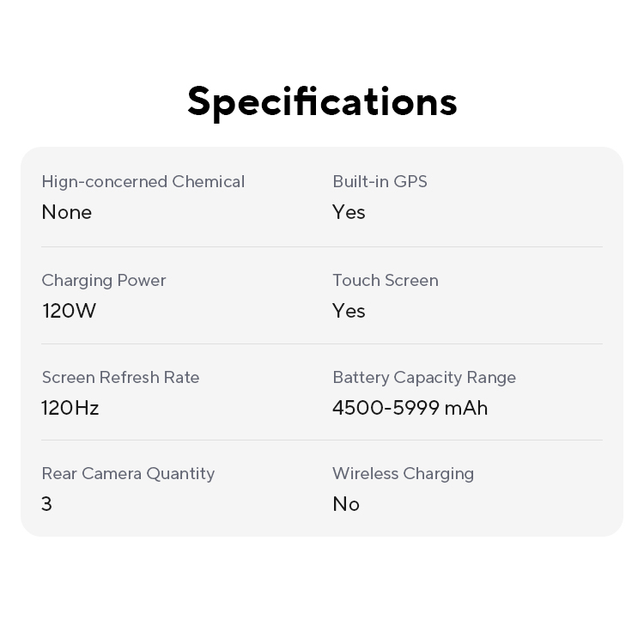Select the Yes value under Touch Screen

point(349,311)
